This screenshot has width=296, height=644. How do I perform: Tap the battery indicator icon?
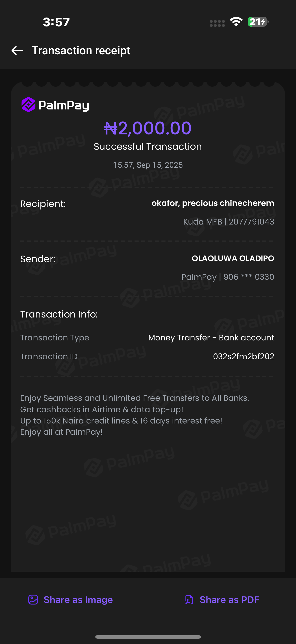(x=258, y=22)
